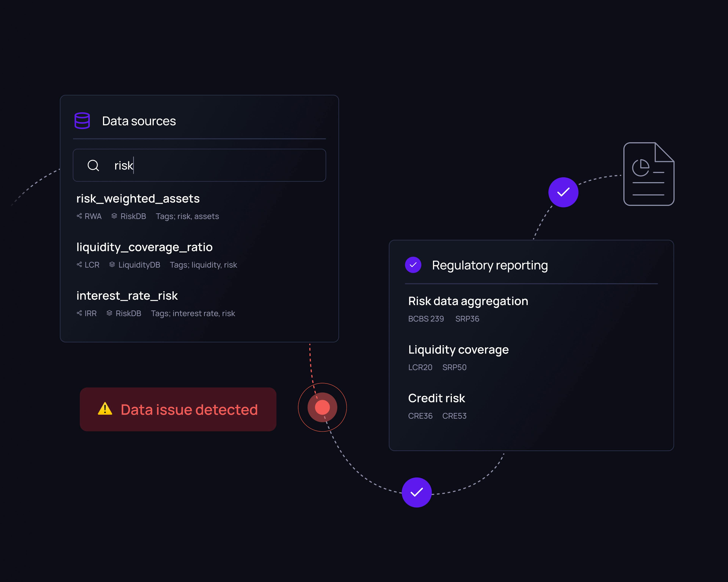Click the Data issue detected alert

[x=178, y=409]
